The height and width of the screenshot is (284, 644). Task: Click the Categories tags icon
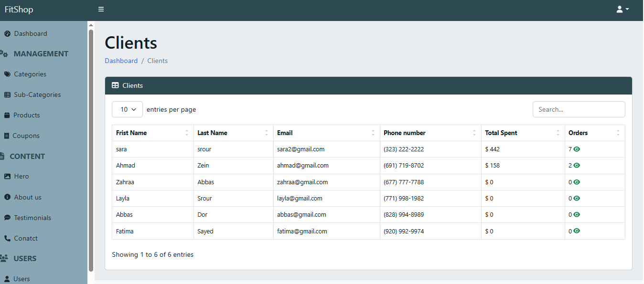click(7, 74)
